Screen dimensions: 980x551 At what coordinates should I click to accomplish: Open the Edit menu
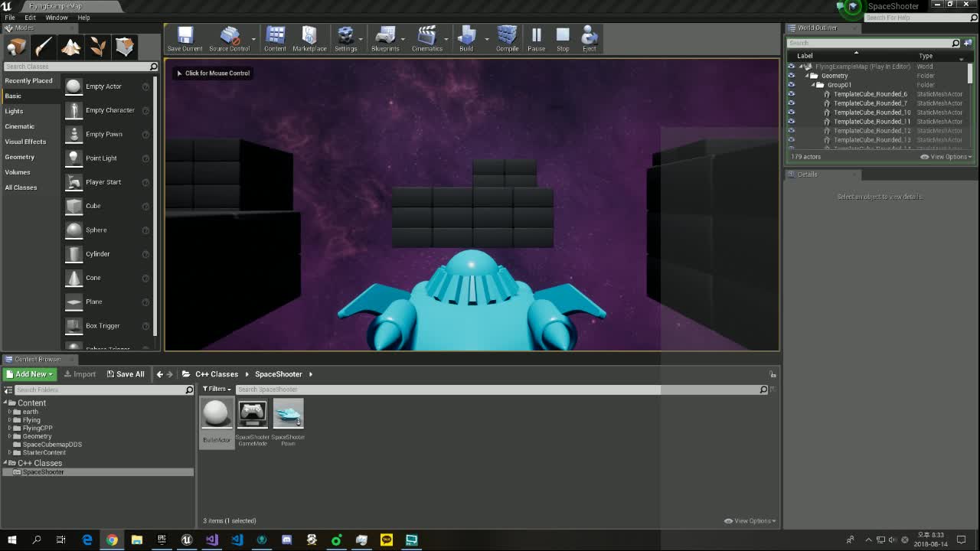click(x=30, y=18)
